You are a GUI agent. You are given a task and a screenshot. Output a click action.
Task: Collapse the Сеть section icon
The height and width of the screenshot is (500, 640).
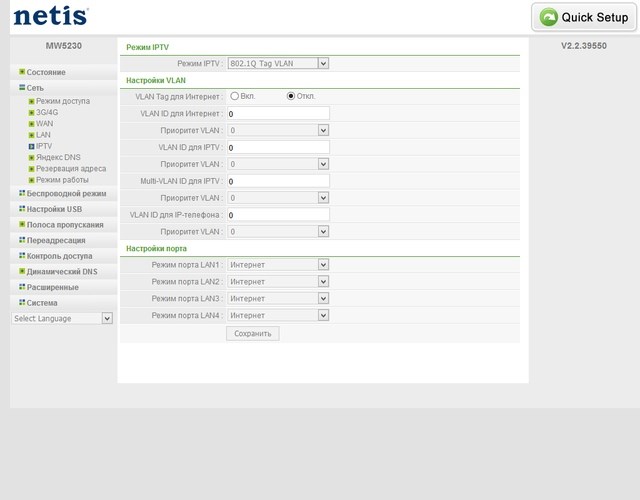point(22,87)
